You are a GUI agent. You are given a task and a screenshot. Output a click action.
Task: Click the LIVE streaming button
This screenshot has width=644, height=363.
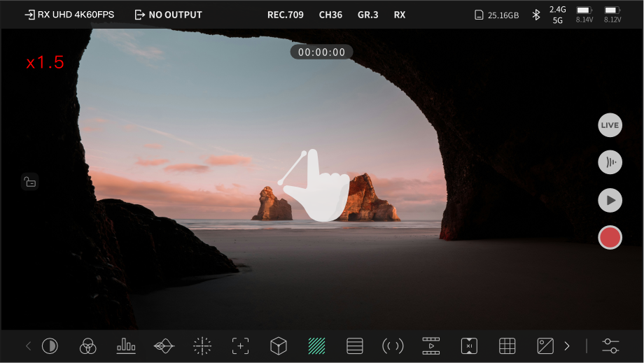point(610,125)
